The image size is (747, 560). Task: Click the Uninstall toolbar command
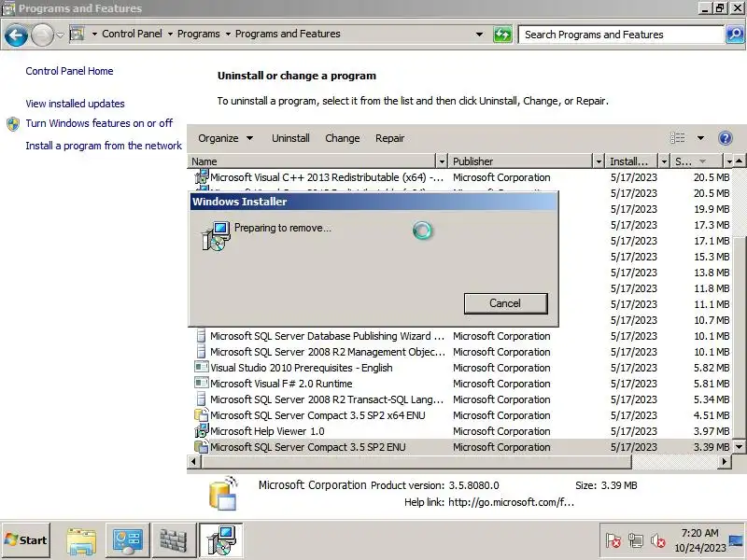290,138
